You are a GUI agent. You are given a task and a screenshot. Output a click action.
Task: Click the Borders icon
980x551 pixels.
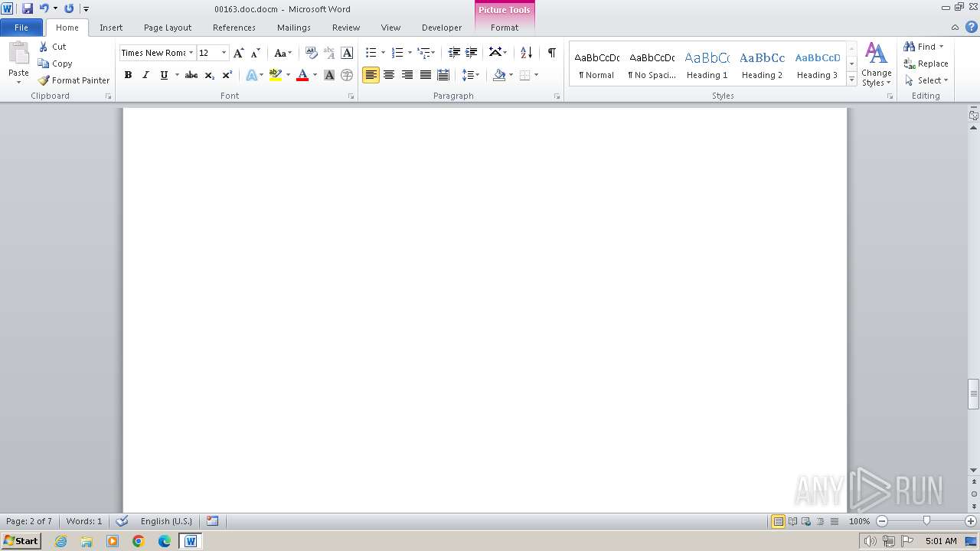tap(524, 75)
